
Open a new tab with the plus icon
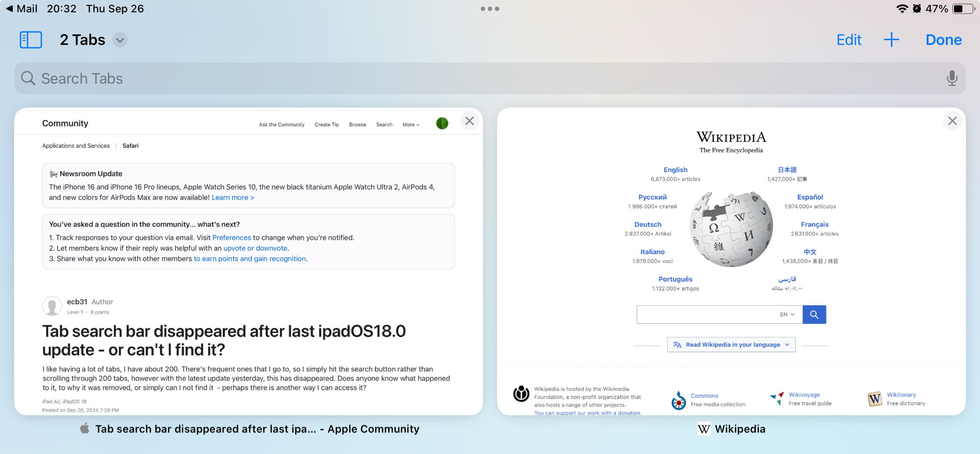892,40
